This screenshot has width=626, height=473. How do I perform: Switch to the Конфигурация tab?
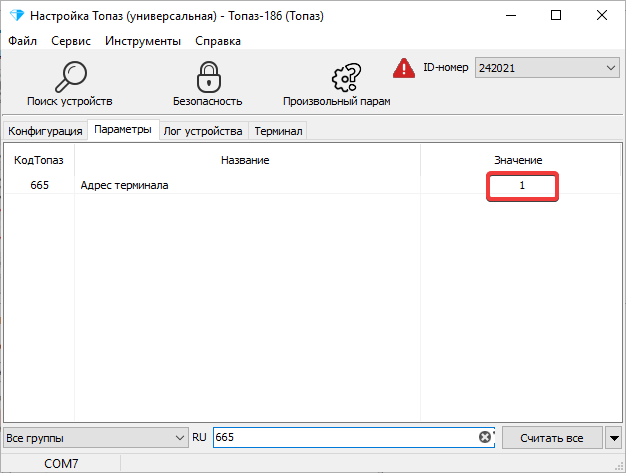(x=45, y=131)
